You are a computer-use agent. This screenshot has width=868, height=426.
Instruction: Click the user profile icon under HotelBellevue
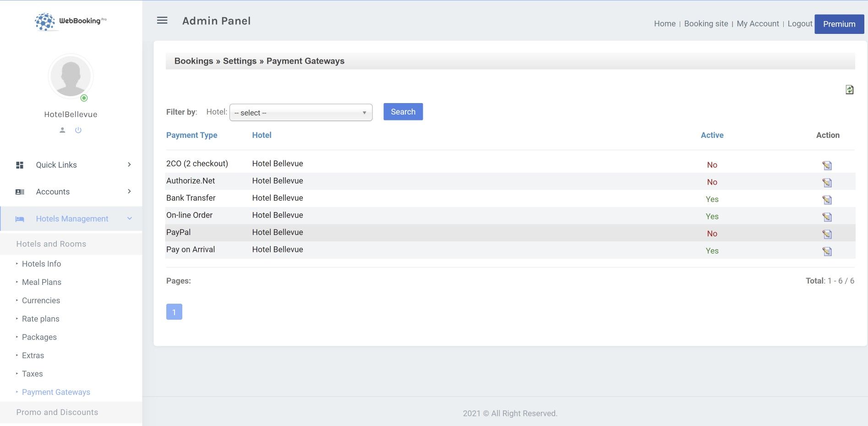[x=63, y=130]
